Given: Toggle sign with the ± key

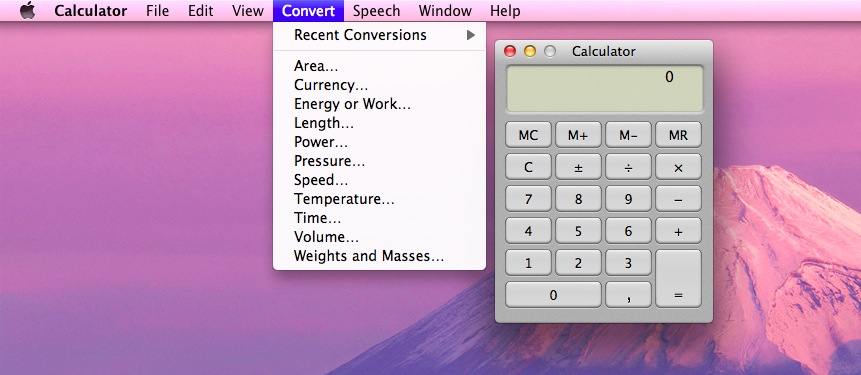Looking at the screenshot, I should pos(578,167).
